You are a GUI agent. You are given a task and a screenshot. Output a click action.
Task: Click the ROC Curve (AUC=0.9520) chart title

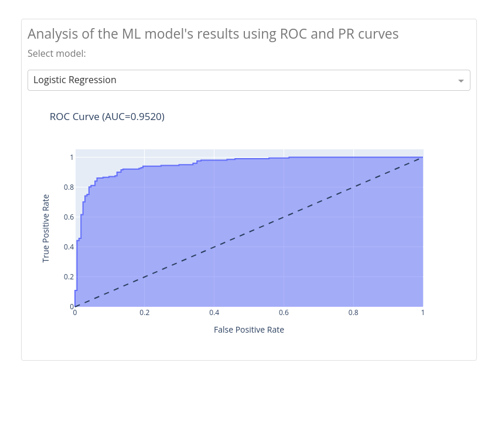coord(107,117)
